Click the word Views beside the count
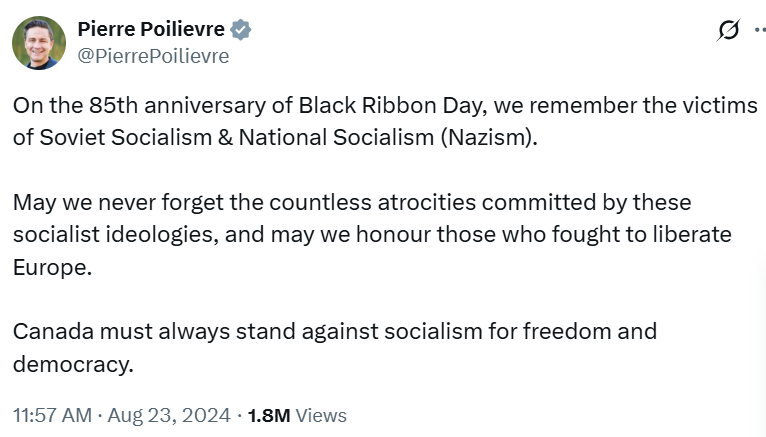 (322, 415)
